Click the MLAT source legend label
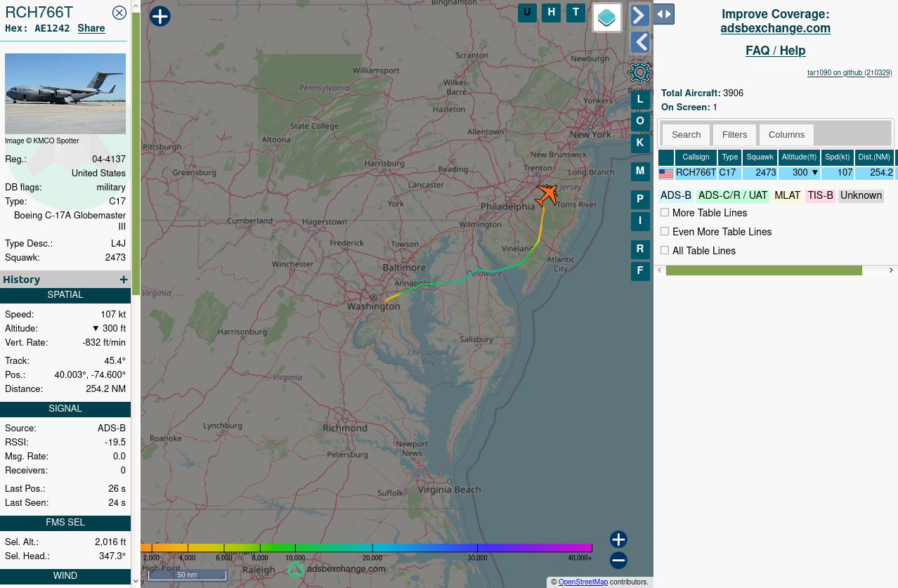 click(x=788, y=195)
